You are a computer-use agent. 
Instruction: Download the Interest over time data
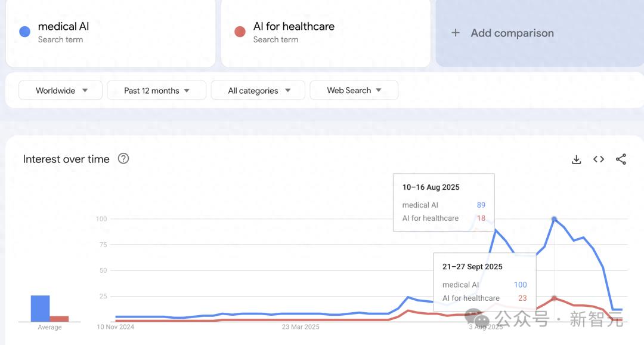coord(576,159)
